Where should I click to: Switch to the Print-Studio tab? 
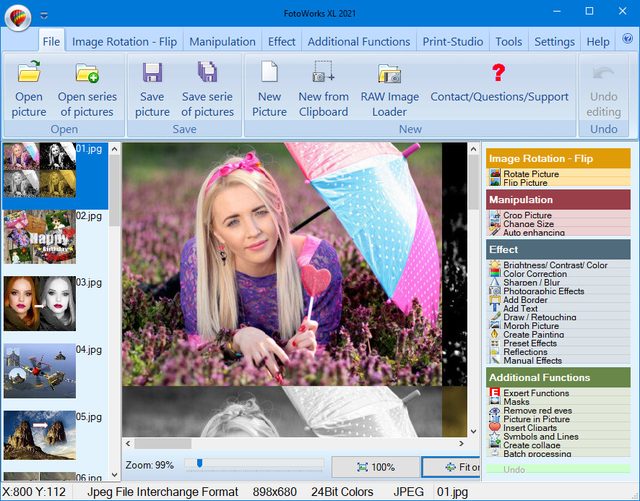tap(453, 42)
